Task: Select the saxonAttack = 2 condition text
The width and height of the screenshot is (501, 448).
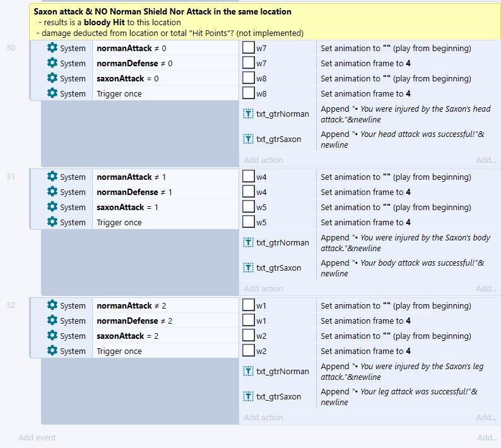Action: (127, 336)
